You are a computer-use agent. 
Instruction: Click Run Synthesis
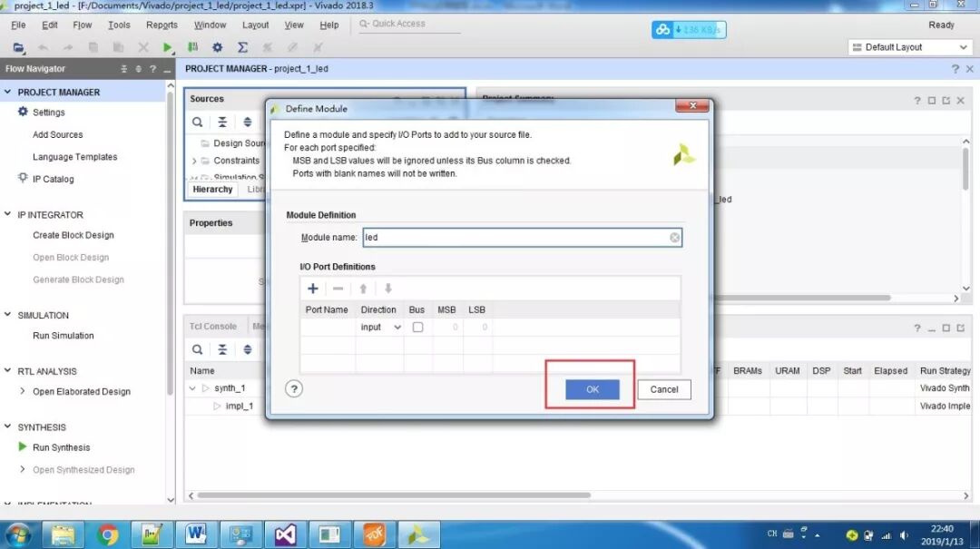(62, 447)
